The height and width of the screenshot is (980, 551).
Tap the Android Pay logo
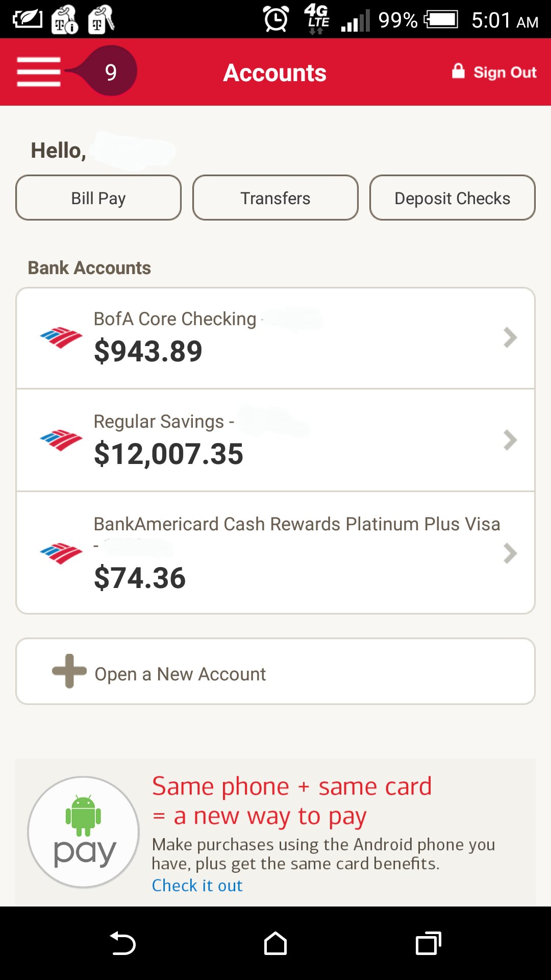coord(84,832)
